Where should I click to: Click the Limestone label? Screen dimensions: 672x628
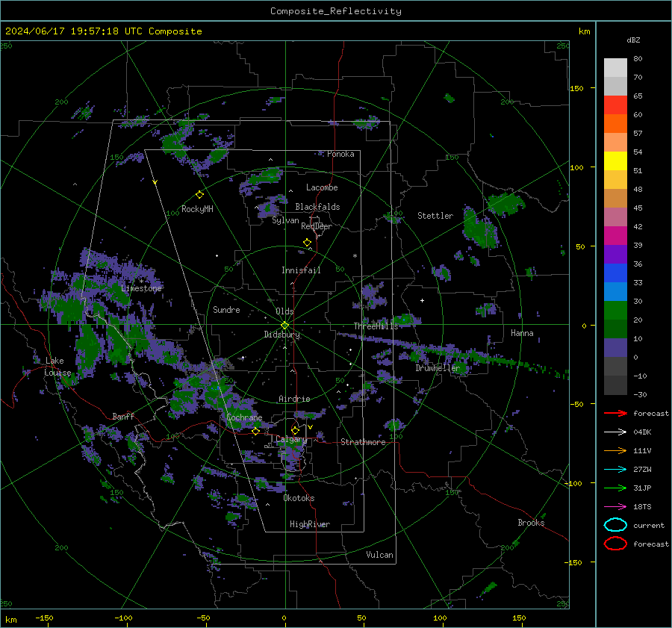tap(141, 288)
